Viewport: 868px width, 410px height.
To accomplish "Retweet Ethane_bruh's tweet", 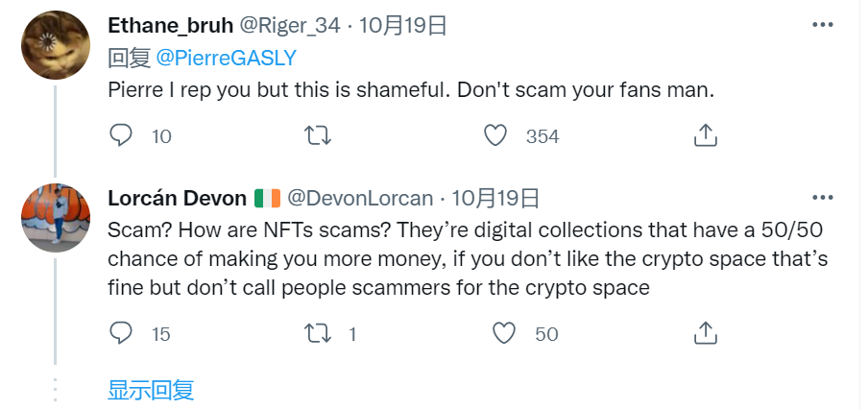I will point(316,136).
